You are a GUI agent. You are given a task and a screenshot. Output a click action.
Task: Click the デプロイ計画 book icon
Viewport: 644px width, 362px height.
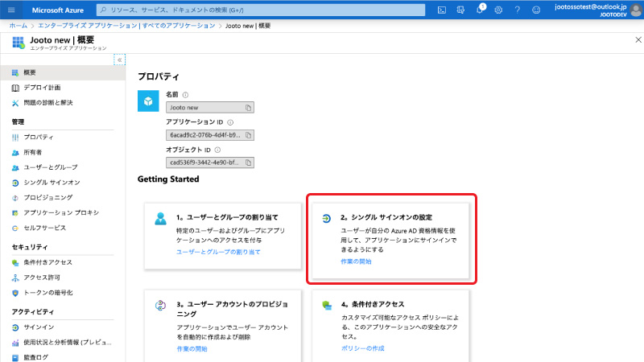click(15, 88)
